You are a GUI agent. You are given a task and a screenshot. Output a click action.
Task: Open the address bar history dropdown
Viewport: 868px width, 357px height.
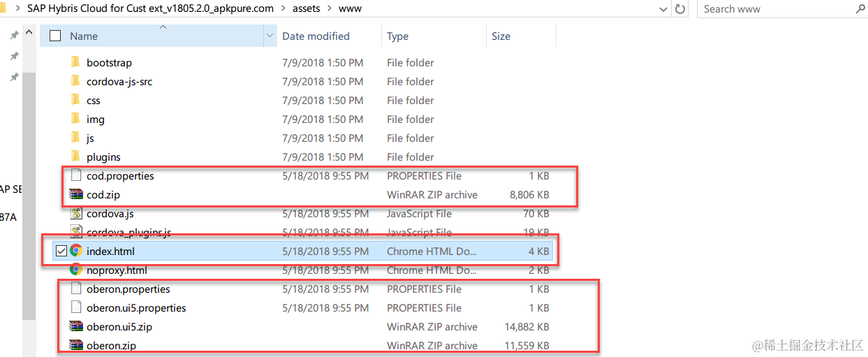pyautogui.click(x=664, y=9)
